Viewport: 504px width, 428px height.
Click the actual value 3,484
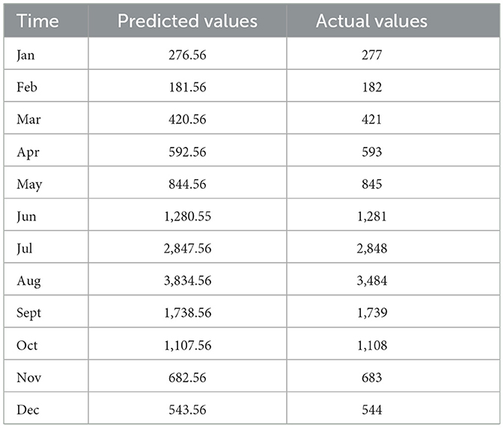[x=371, y=283]
